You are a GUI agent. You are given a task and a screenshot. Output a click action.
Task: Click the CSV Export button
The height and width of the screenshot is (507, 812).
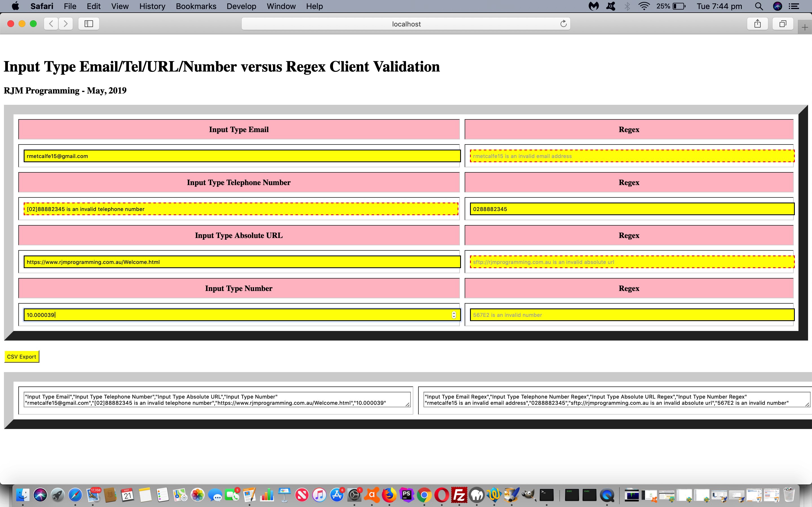(21, 356)
